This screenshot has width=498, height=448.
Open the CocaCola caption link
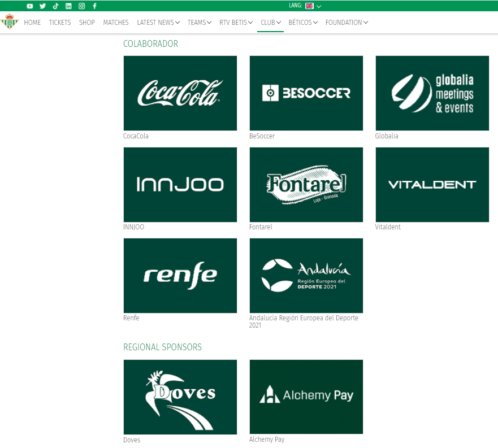136,136
